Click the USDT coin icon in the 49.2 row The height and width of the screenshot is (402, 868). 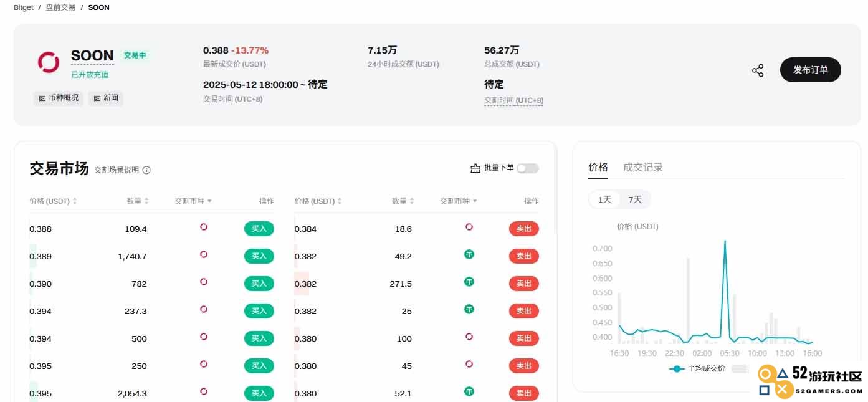click(x=469, y=254)
